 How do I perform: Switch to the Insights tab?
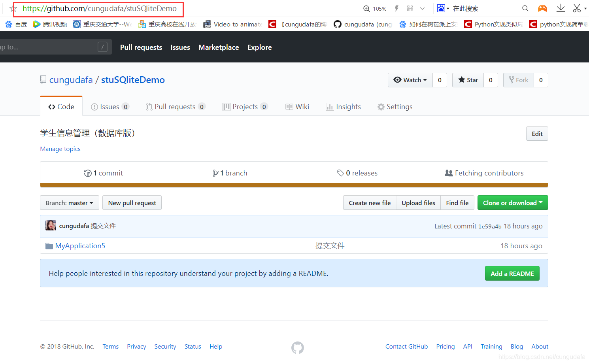(x=343, y=107)
